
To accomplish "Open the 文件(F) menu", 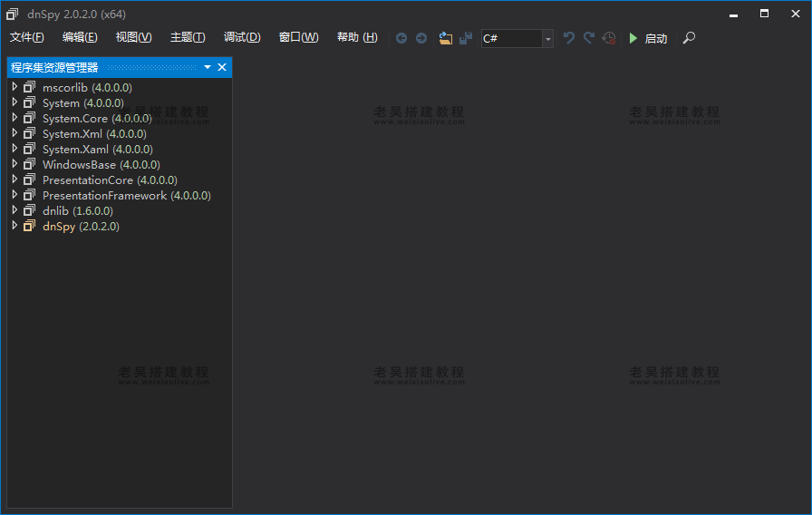I will (26, 37).
